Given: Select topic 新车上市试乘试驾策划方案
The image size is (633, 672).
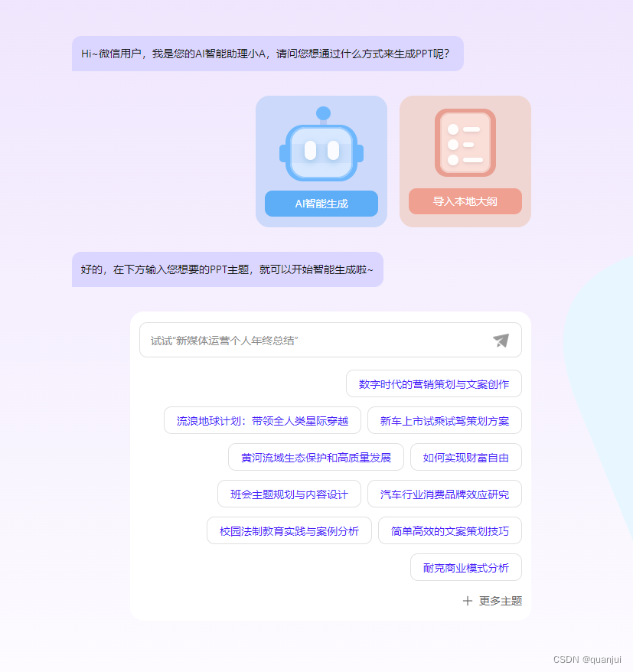Looking at the screenshot, I should [445, 420].
